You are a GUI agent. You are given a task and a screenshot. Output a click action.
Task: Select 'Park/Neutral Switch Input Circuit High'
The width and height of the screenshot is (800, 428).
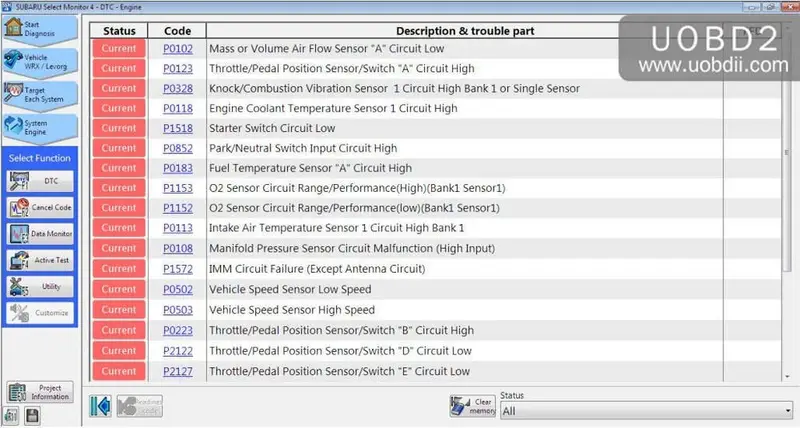[303, 148]
